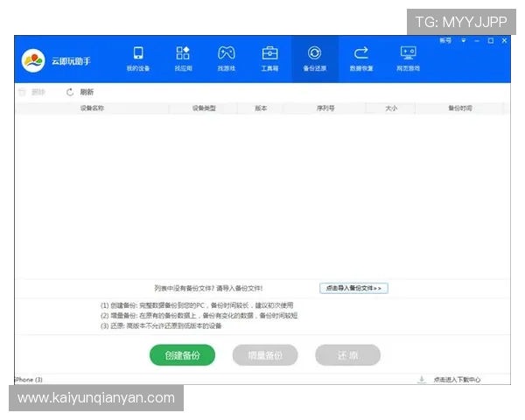Click the green 创建备份 button
This screenshot has width=525, height=420.
[182, 355]
